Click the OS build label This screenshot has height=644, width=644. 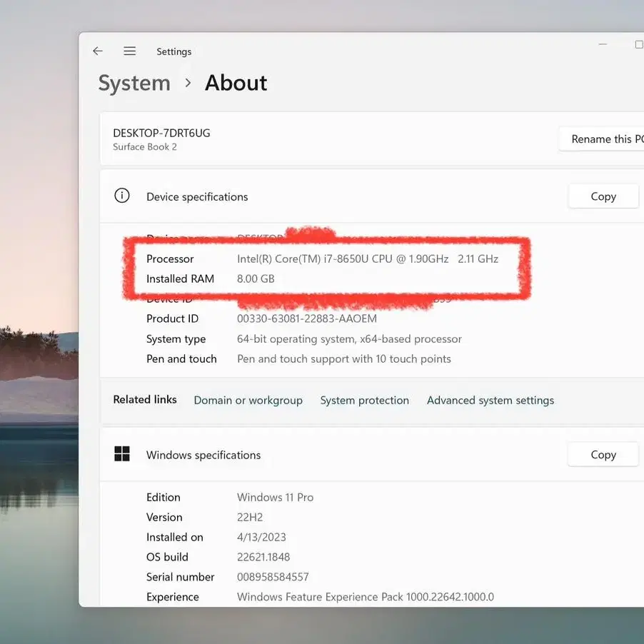[x=167, y=557]
